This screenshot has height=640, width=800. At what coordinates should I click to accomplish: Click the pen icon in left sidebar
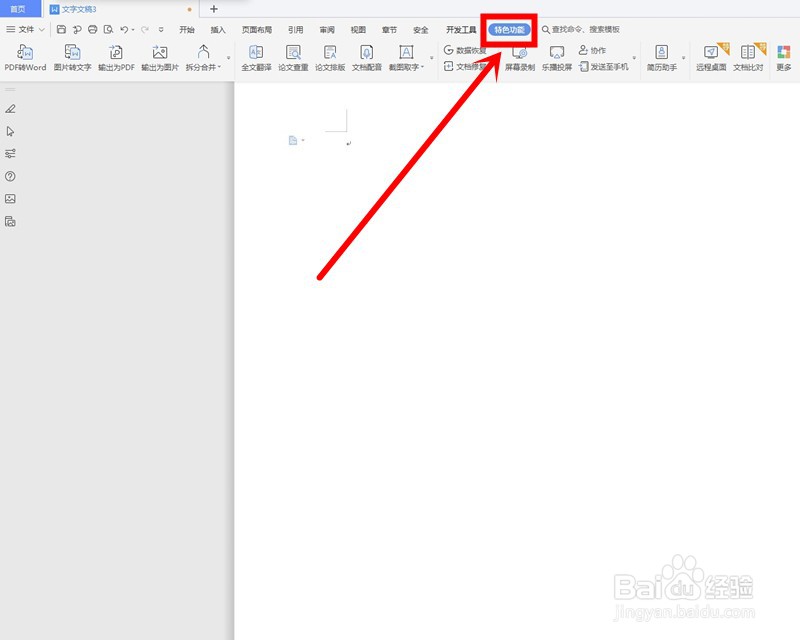click(10, 109)
